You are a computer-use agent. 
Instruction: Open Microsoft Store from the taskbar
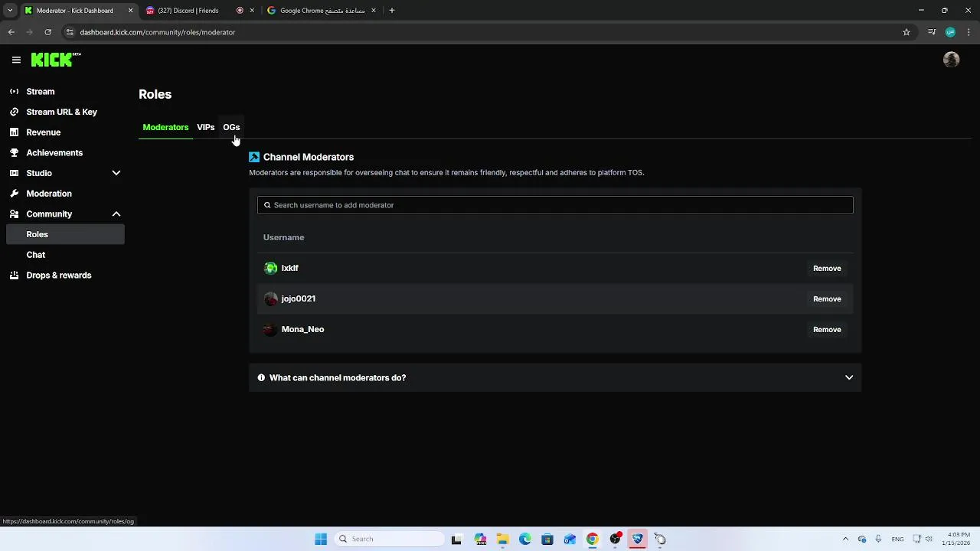coord(547,539)
